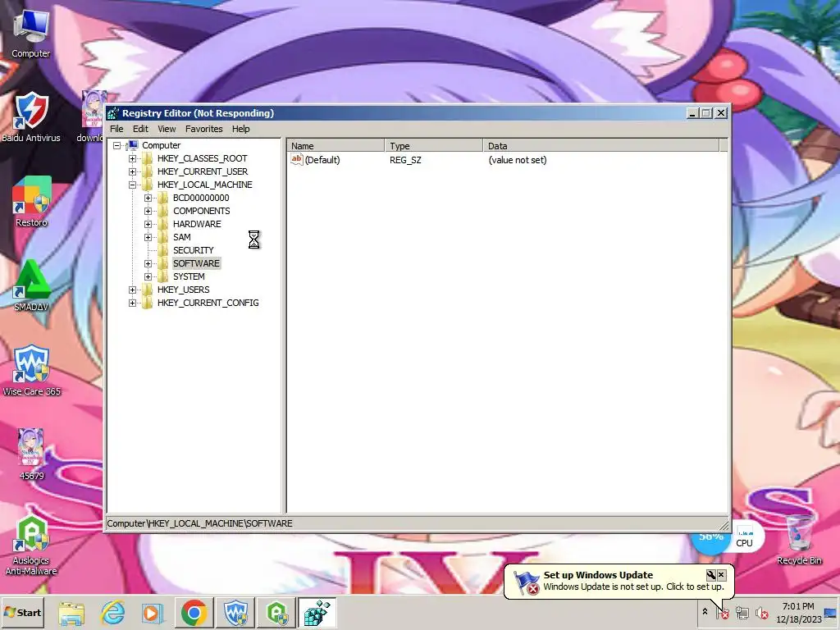Expand the HARDWARE key

[x=148, y=224]
